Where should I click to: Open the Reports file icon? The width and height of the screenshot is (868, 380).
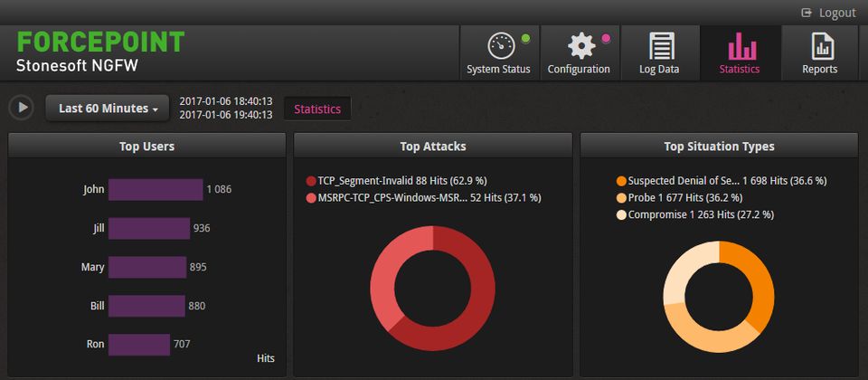[x=822, y=45]
